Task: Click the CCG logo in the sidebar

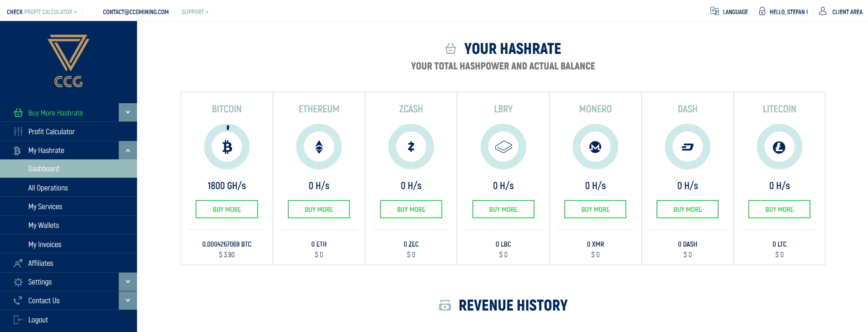Action: pos(69,60)
